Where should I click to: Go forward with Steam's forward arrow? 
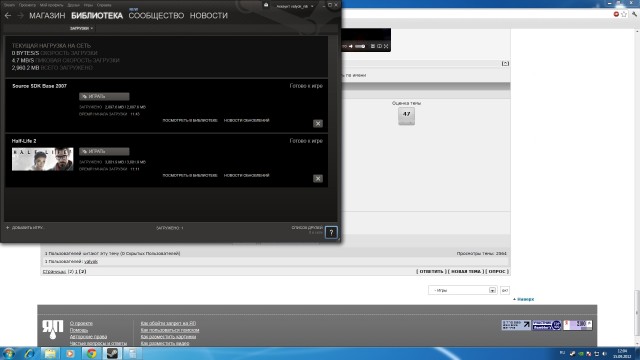tap(20, 16)
